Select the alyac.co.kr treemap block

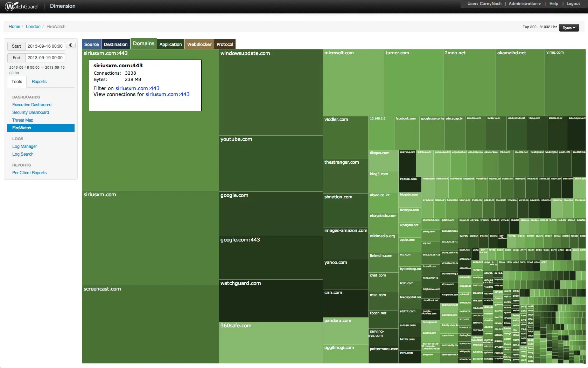coord(383,203)
